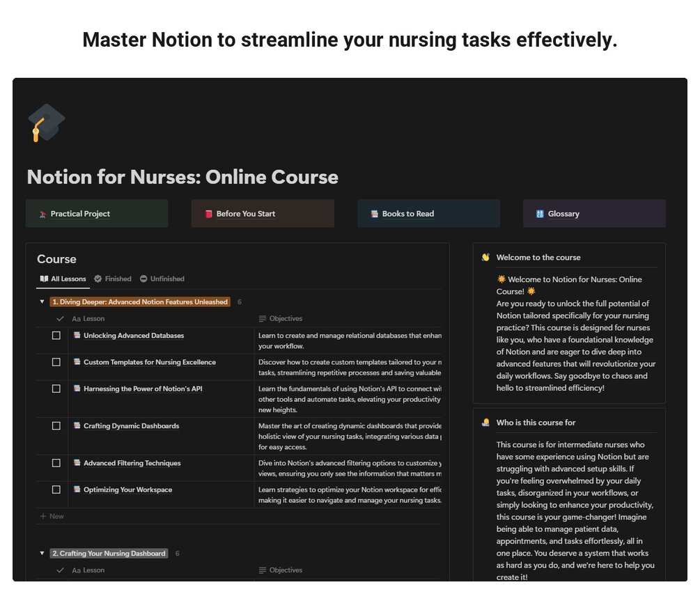Click the Welcome to the course heading
Viewport: 700px width, 594px height.
tap(538, 258)
